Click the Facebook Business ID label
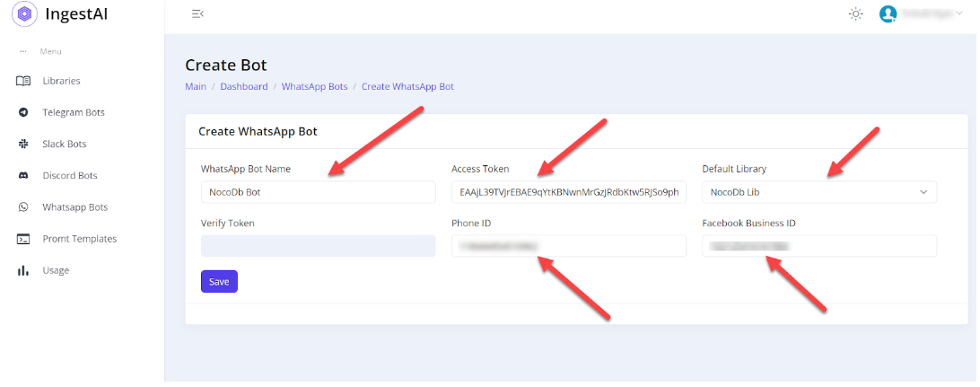This screenshot has width=980, height=387. coord(748,223)
